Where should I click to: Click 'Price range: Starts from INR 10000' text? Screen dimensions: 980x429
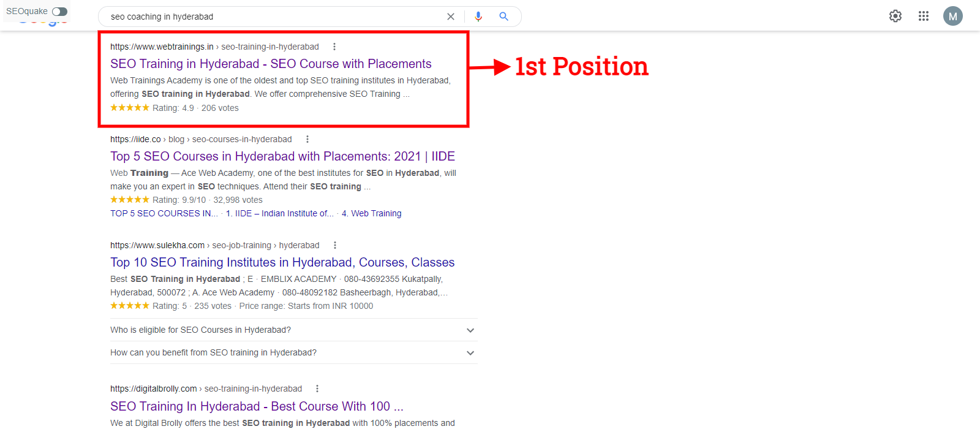pyautogui.click(x=306, y=306)
